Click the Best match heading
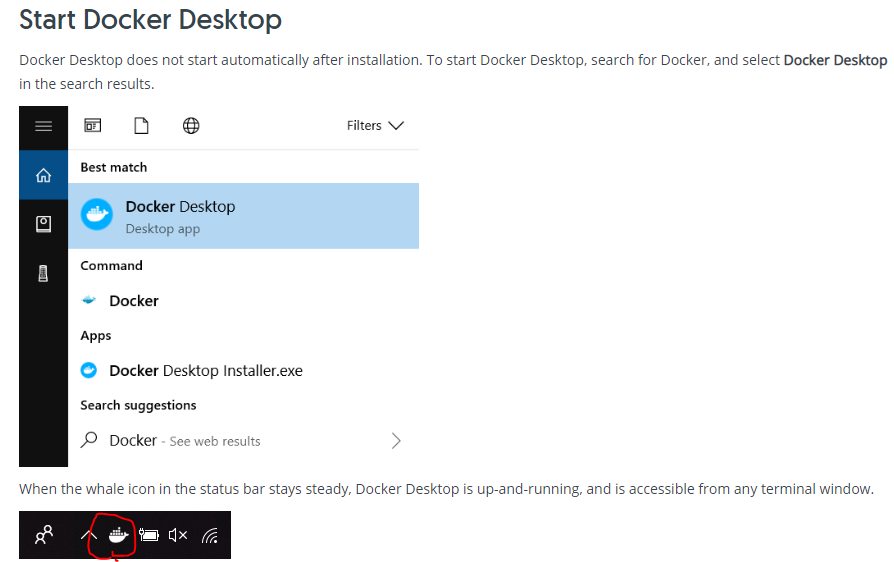The width and height of the screenshot is (894, 562). pyautogui.click(x=113, y=167)
